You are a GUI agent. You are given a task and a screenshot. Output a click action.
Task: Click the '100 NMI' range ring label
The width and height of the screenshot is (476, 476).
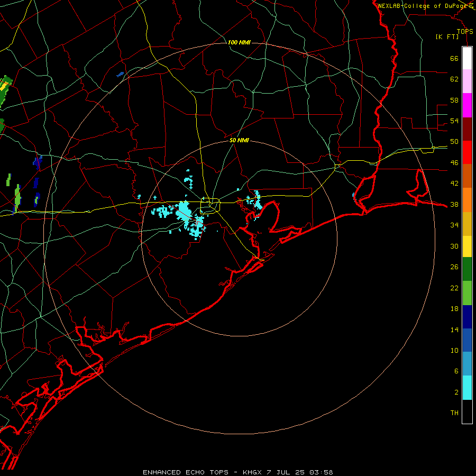click(x=239, y=42)
